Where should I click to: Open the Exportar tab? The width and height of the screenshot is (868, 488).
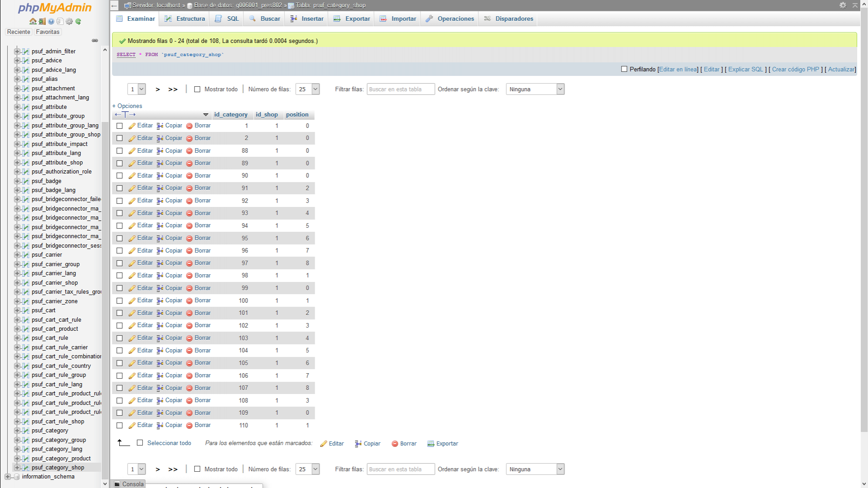point(352,19)
